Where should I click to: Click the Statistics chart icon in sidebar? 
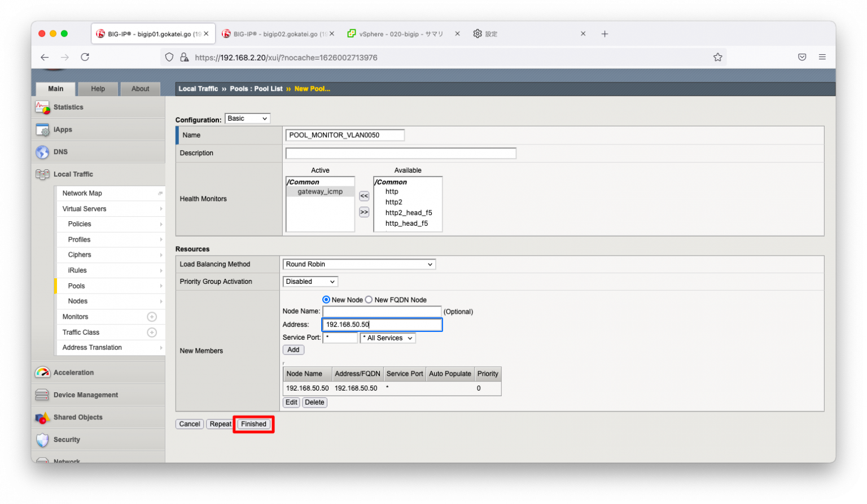[x=42, y=107]
